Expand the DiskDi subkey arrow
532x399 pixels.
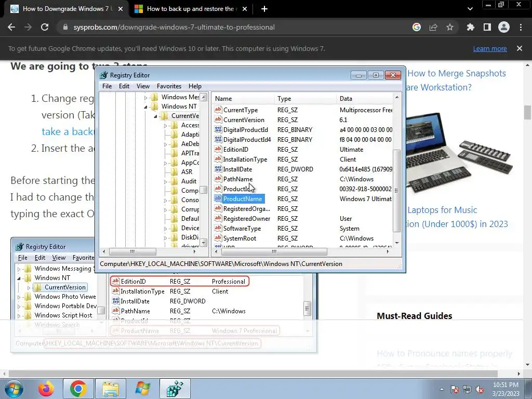(165, 238)
